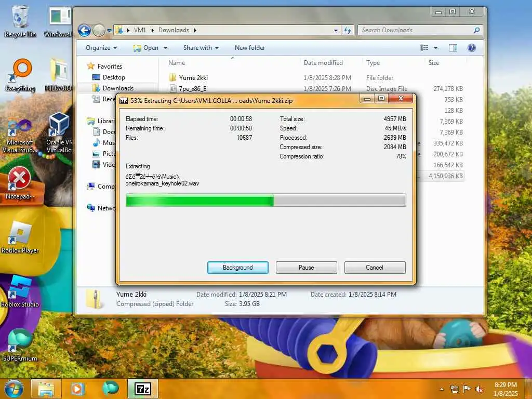Click the 7-Zip taskbar button
The width and height of the screenshot is (532, 399).
tap(143, 389)
